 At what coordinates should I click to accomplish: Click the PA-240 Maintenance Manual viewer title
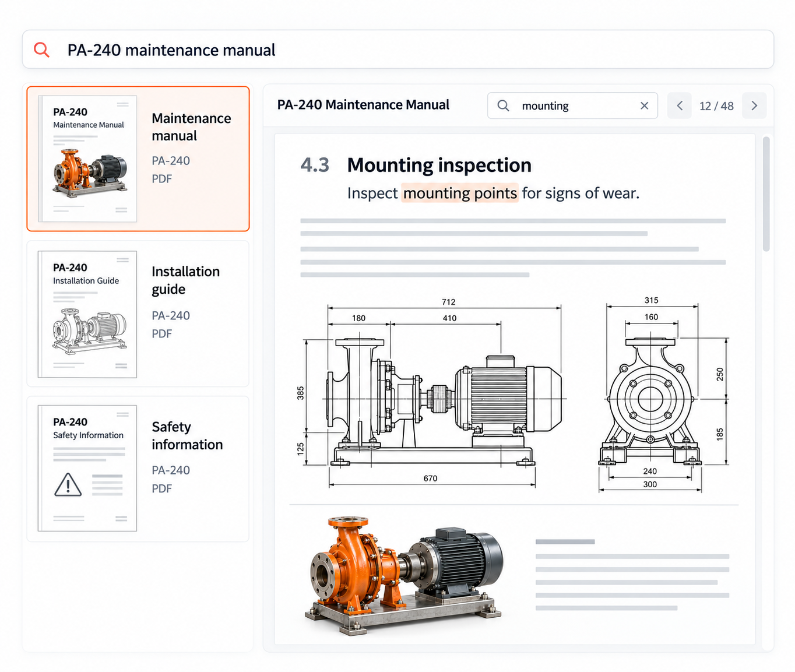coord(363,105)
